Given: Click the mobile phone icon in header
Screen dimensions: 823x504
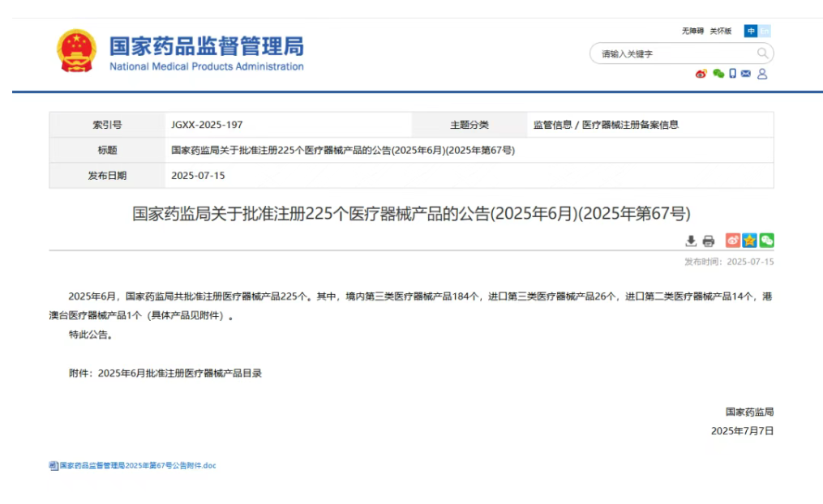Looking at the screenshot, I should point(732,74).
